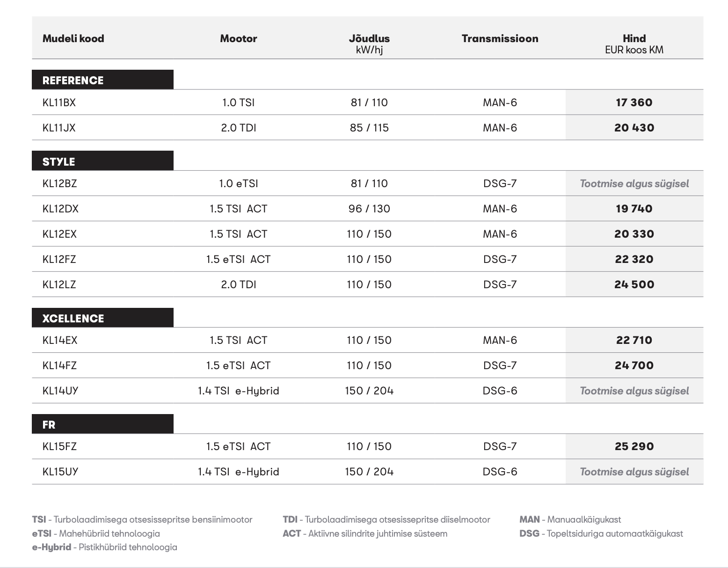The image size is (728, 568).
Task: Click model code KL12BZ
Action: (x=59, y=183)
